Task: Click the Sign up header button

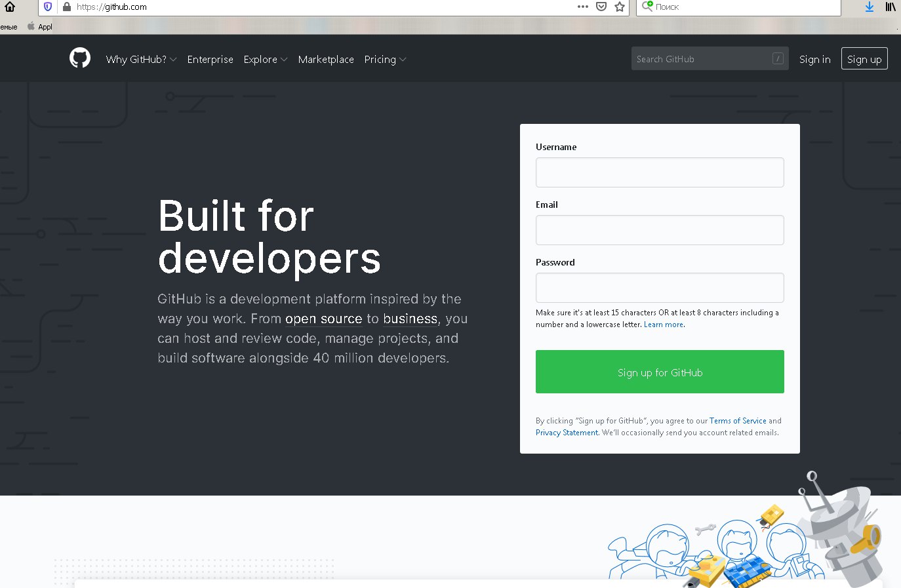Action: 864,58
